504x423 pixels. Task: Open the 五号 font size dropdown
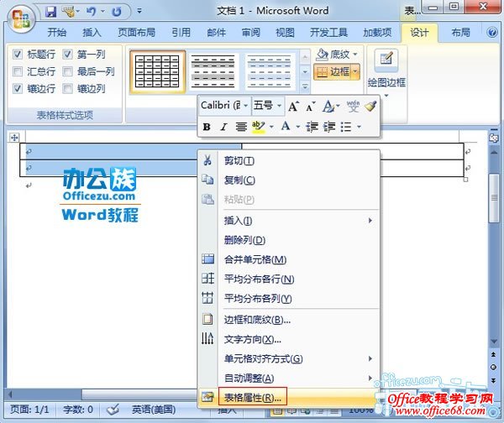point(280,106)
